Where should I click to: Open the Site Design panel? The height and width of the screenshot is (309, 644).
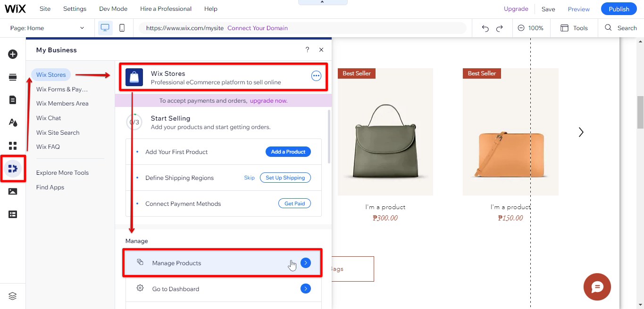(13, 122)
